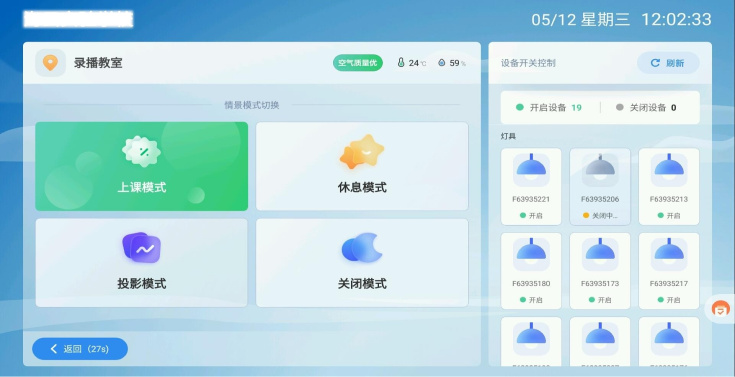Click the blue moon icon of 关闭模式
The image size is (735, 377).
362,248
